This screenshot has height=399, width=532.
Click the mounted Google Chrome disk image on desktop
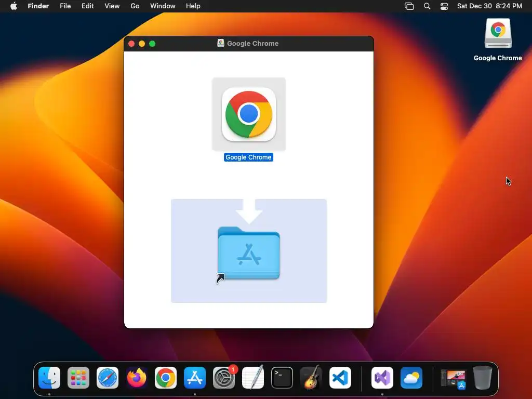pos(498,33)
